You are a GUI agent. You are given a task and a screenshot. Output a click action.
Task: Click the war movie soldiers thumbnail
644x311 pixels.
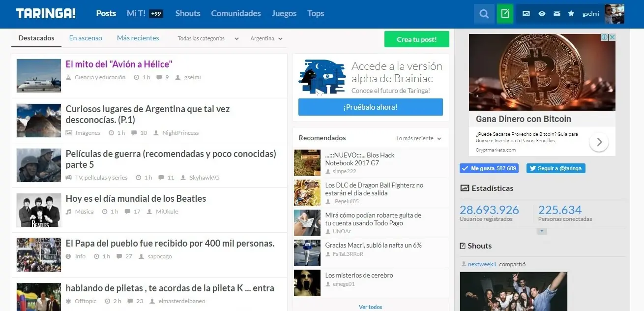(x=39, y=165)
